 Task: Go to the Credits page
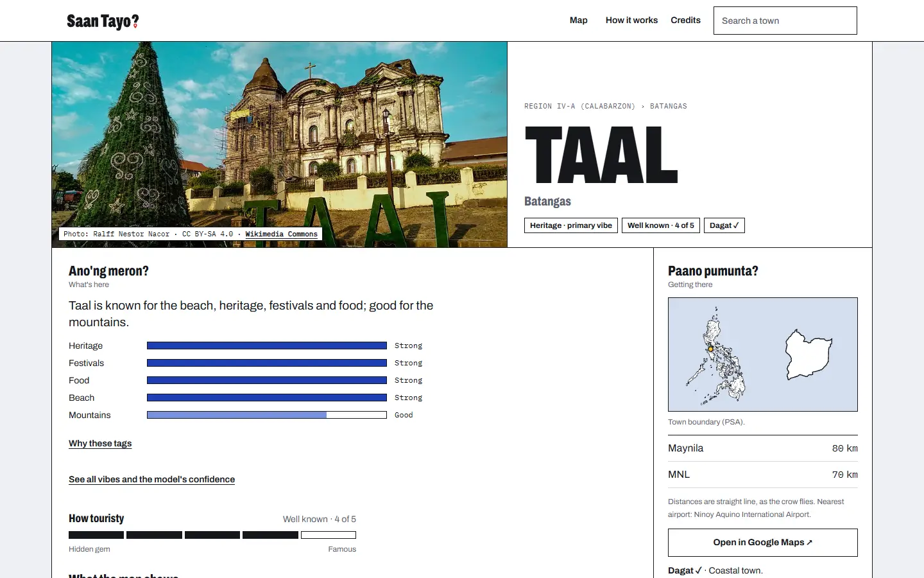point(685,21)
